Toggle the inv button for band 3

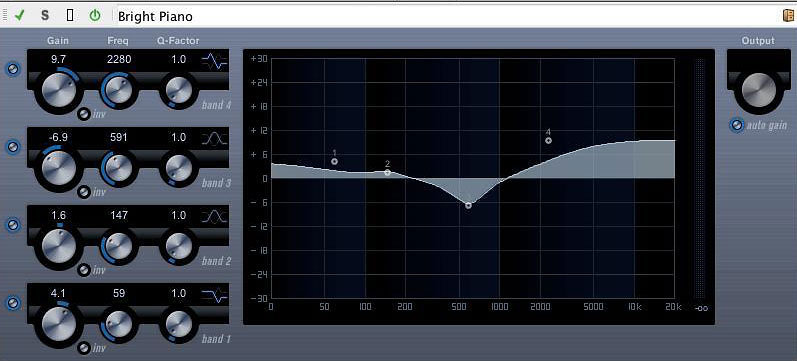84,192
